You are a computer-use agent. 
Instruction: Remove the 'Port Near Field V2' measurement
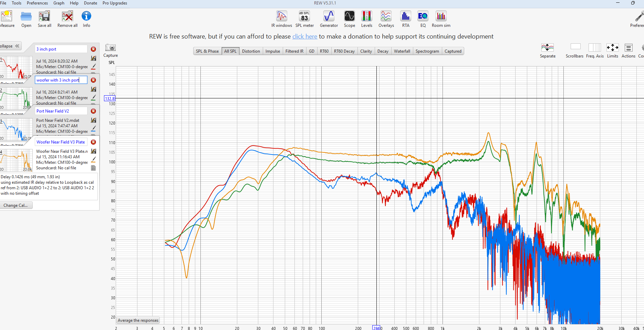click(93, 111)
